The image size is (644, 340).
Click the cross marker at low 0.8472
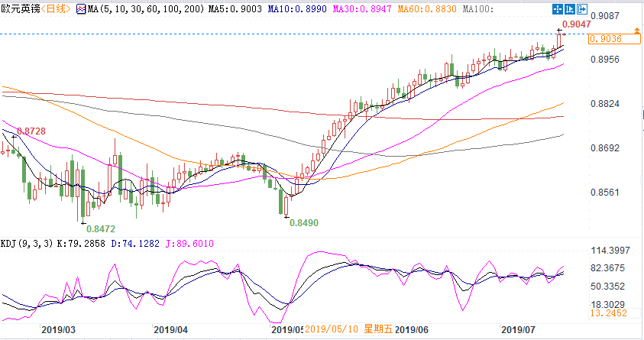(x=83, y=222)
